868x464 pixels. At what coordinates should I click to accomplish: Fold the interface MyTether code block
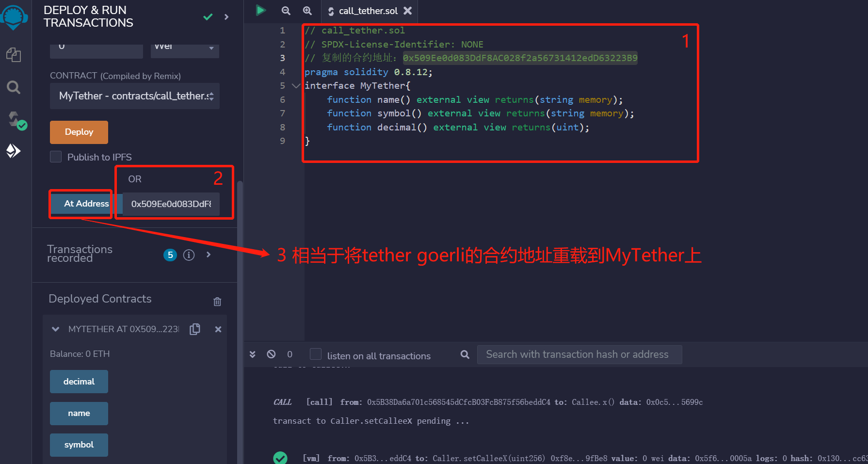(x=296, y=86)
